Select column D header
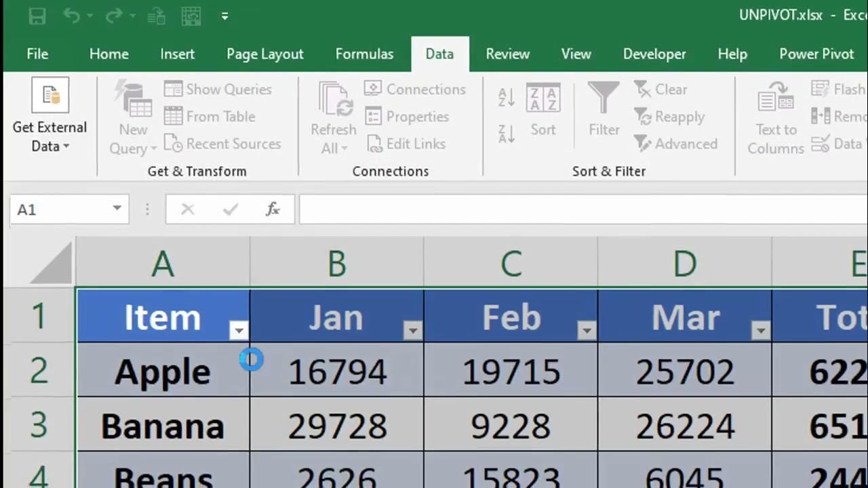Image resolution: width=868 pixels, height=488 pixels. coord(685,263)
